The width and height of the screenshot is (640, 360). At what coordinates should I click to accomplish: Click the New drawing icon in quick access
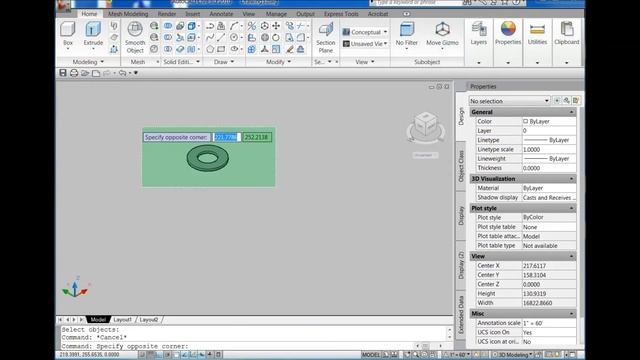[x=96, y=73]
